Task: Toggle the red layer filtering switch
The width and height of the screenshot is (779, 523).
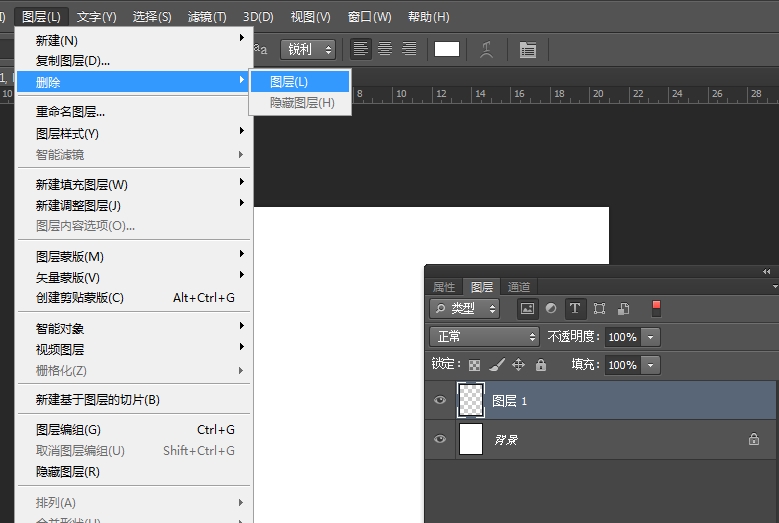Action: [656, 308]
